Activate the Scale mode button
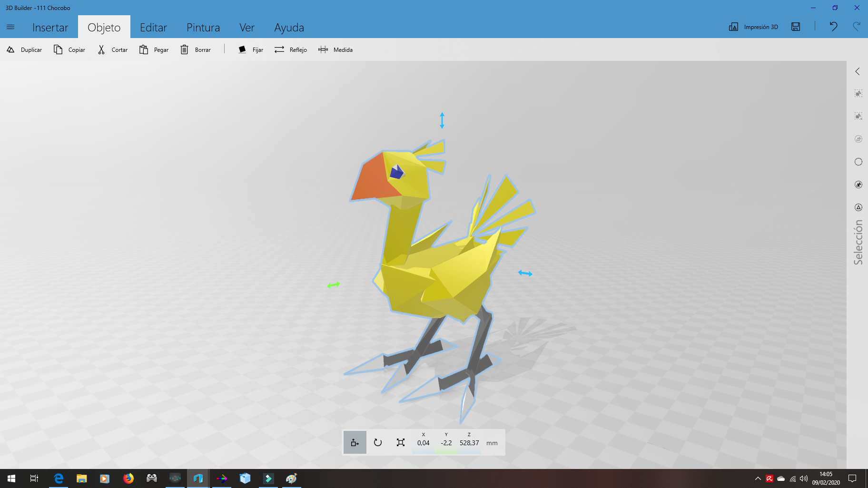 pos(401,442)
